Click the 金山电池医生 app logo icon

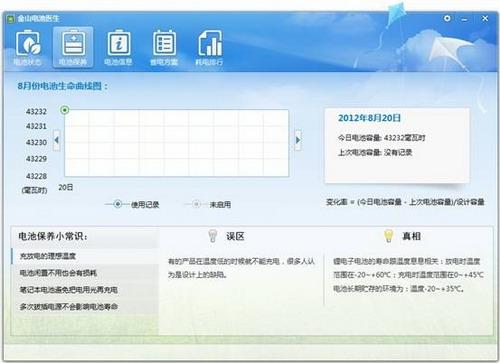11,18
